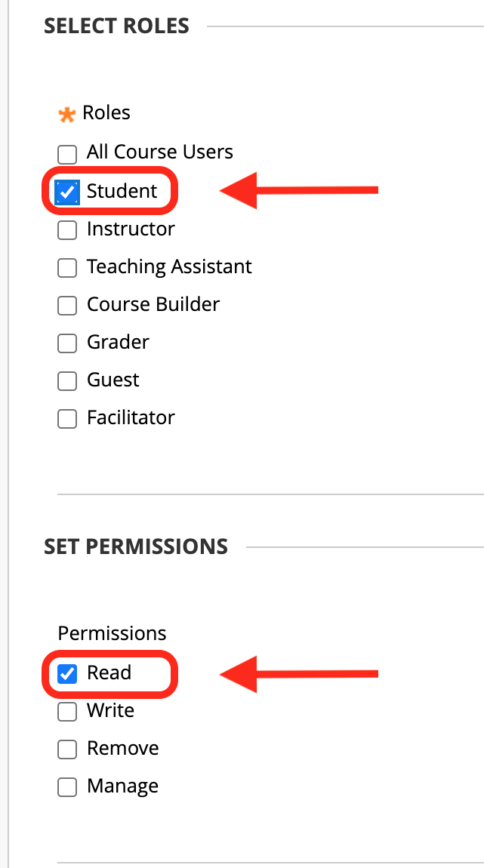Tick the Guest role checkbox

click(67, 381)
